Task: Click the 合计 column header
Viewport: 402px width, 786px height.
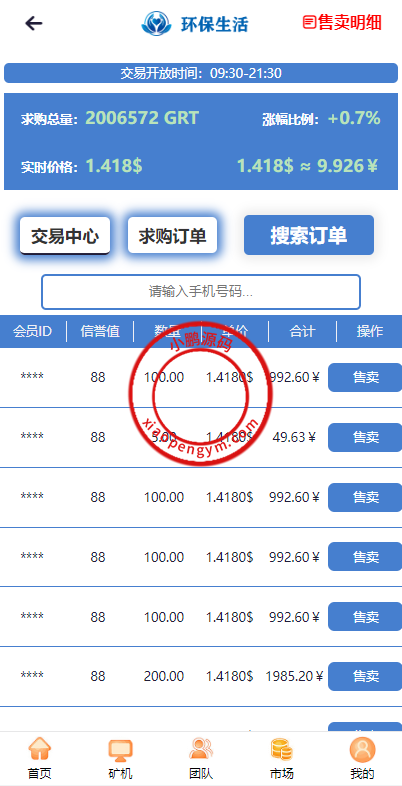Action: point(302,331)
